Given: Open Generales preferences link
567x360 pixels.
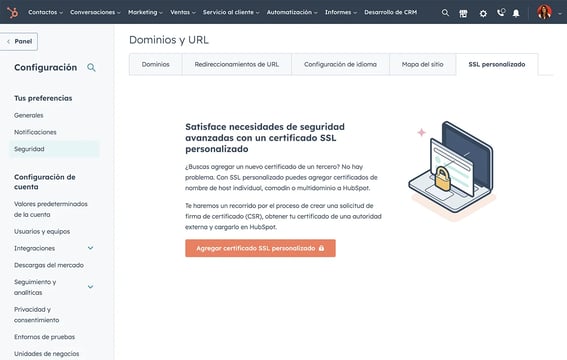Looking at the screenshot, I should click(x=29, y=115).
